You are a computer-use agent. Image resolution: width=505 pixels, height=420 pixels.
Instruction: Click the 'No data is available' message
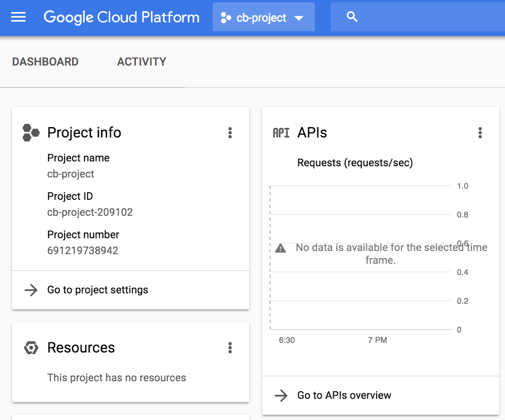coord(391,254)
